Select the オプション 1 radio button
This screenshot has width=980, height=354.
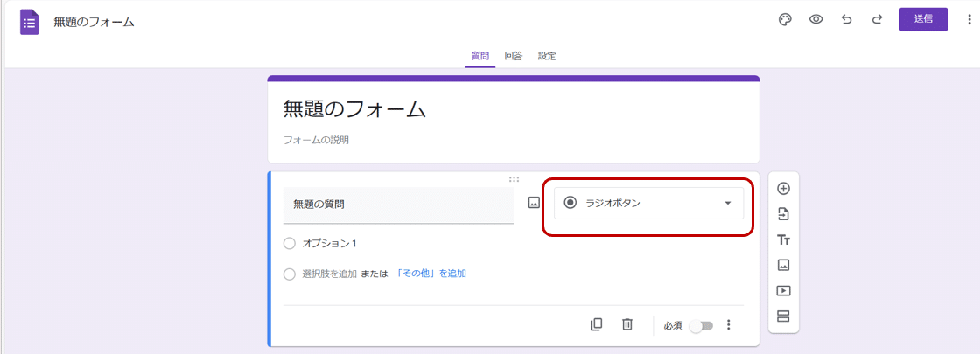tap(290, 243)
